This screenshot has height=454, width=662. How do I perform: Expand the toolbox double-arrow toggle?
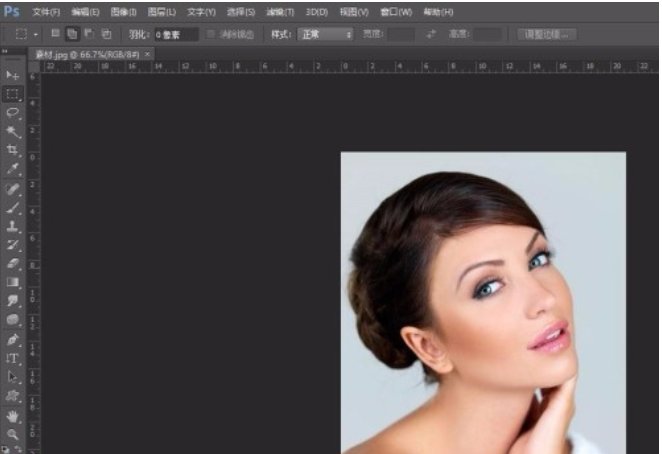(x=5, y=51)
